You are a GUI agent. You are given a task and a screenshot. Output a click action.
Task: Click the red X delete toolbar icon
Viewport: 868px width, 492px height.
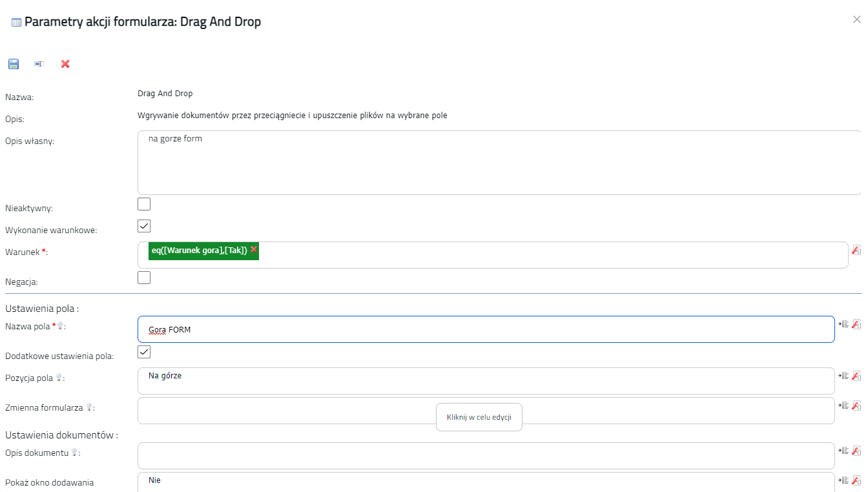[x=65, y=64]
